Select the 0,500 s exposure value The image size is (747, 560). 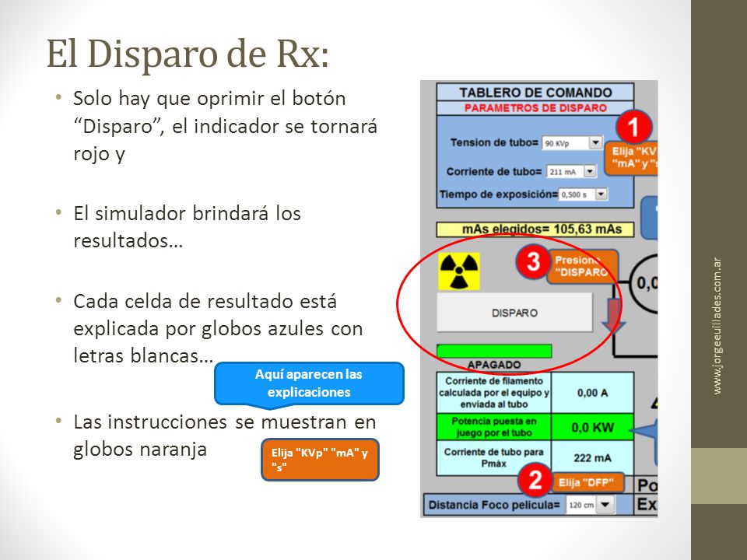click(x=577, y=194)
